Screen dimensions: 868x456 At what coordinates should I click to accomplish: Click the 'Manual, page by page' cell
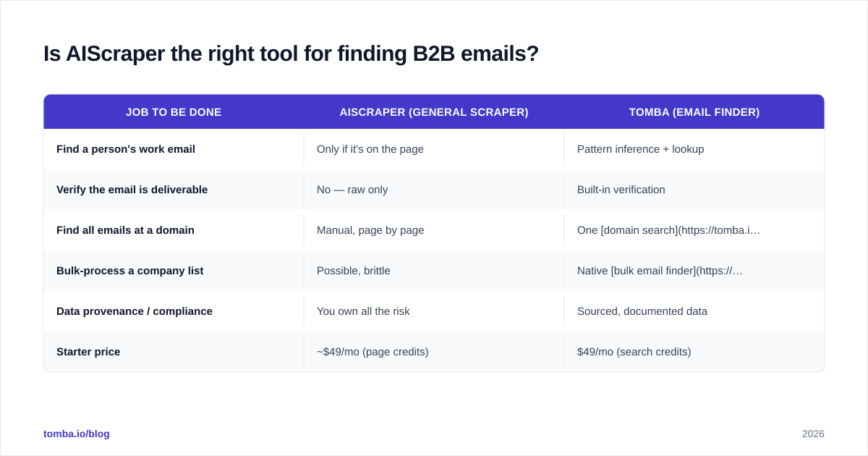click(x=434, y=230)
